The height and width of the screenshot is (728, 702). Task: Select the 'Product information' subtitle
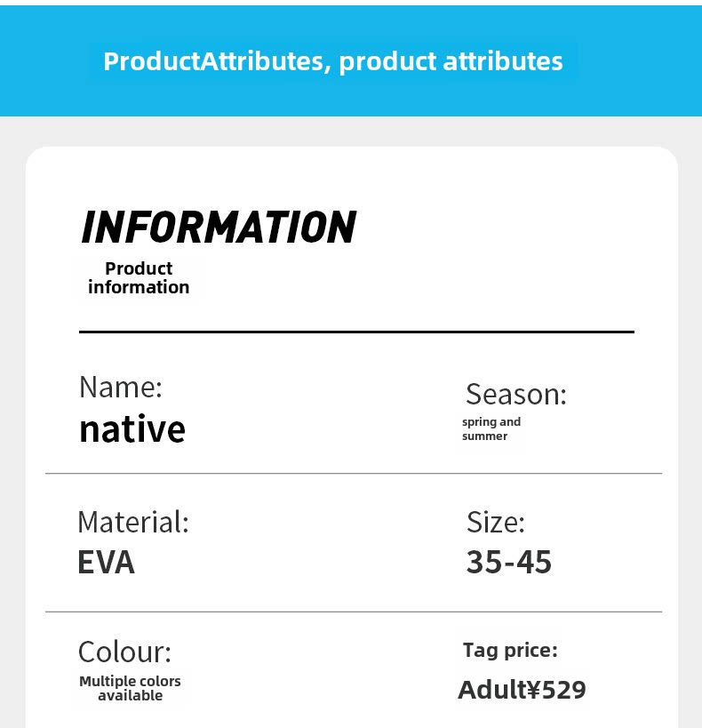[x=139, y=277]
